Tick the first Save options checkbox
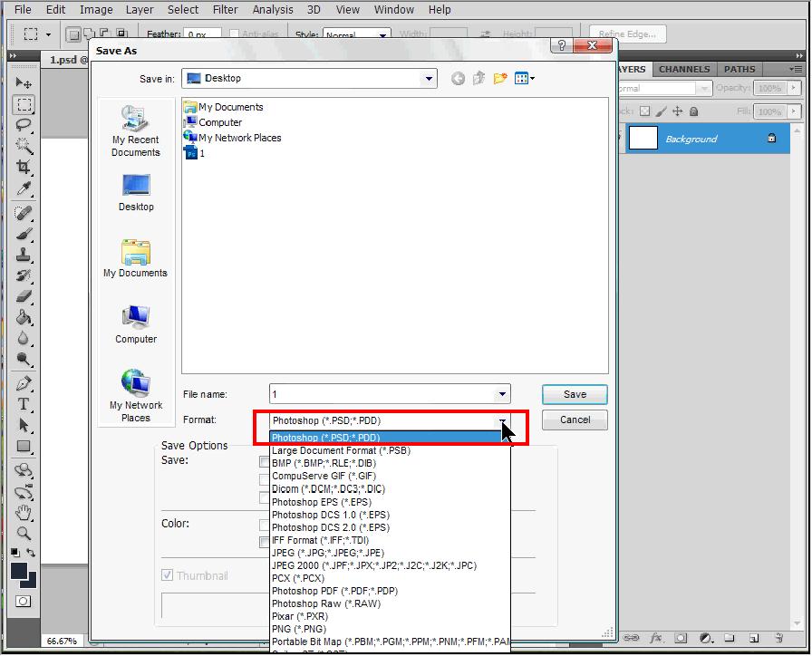Viewport: 812px width, 656px height. [265, 461]
